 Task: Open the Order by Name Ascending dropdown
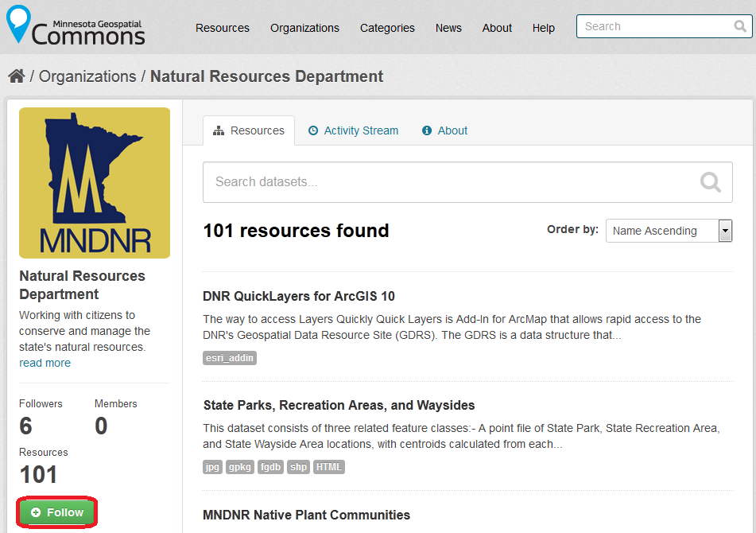coord(669,231)
